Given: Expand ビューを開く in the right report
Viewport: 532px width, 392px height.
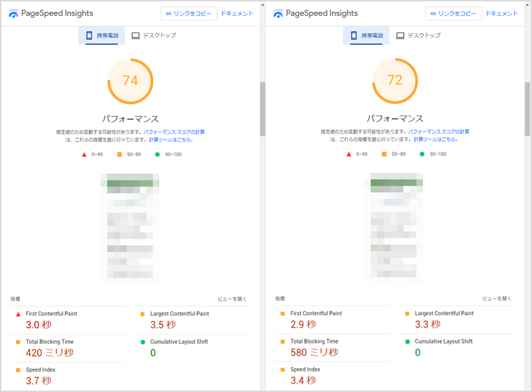Looking at the screenshot, I should [497, 299].
